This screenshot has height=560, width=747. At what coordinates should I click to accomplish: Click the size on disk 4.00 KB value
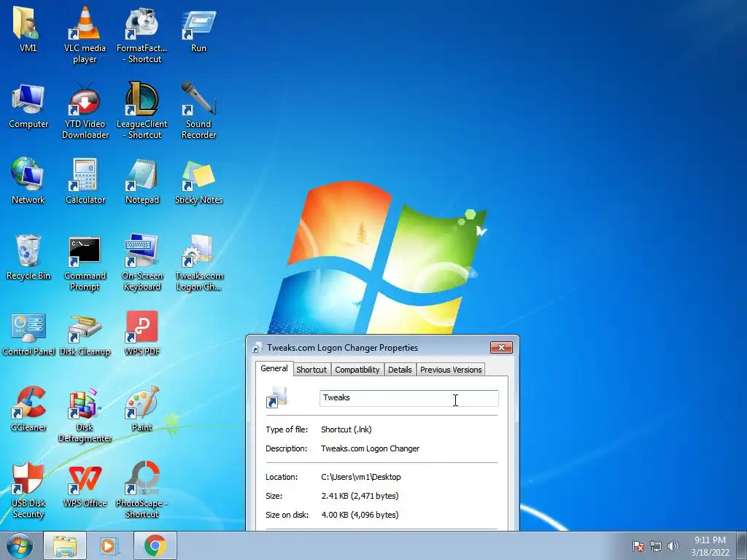tap(360, 516)
